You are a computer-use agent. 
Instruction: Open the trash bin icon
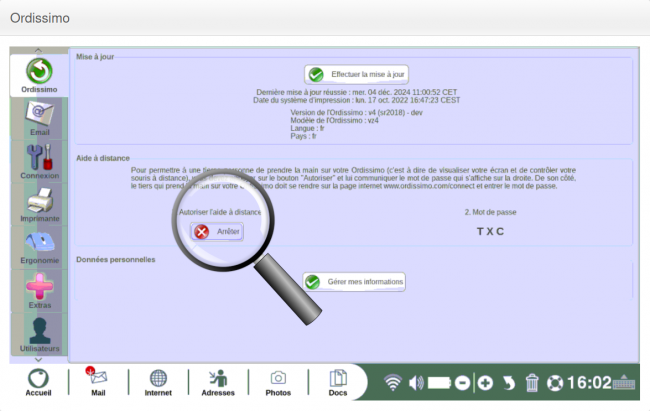pos(532,383)
